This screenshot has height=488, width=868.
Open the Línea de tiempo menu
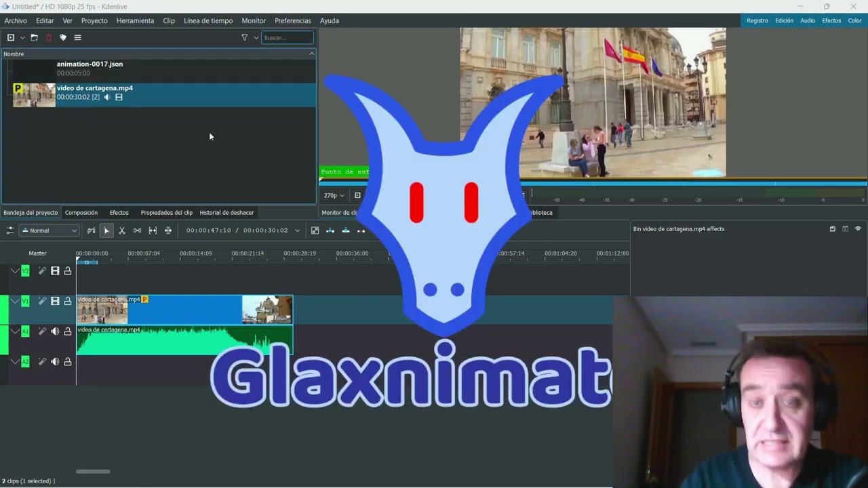click(208, 20)
